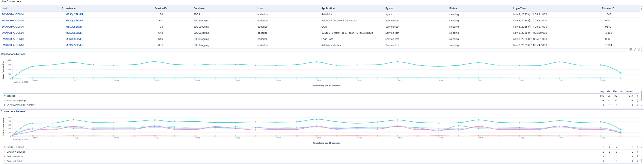
Task: Open MSSQLSERVER instance link in session 134 row
Action: pyautogui.click(x=75, y=15)
